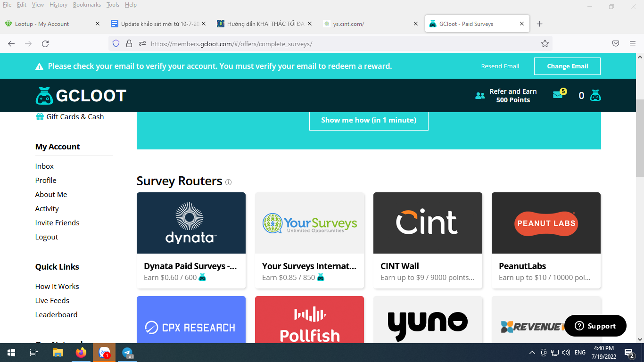Click the tracking protection shield icon
Viewport: 644px width, 362px height.
[116, 44]
